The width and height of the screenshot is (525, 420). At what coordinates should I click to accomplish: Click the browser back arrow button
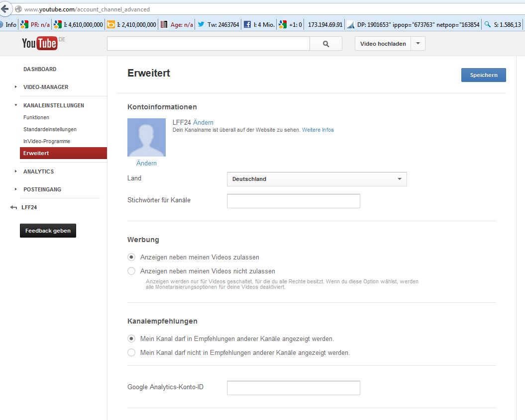point(5,8)
